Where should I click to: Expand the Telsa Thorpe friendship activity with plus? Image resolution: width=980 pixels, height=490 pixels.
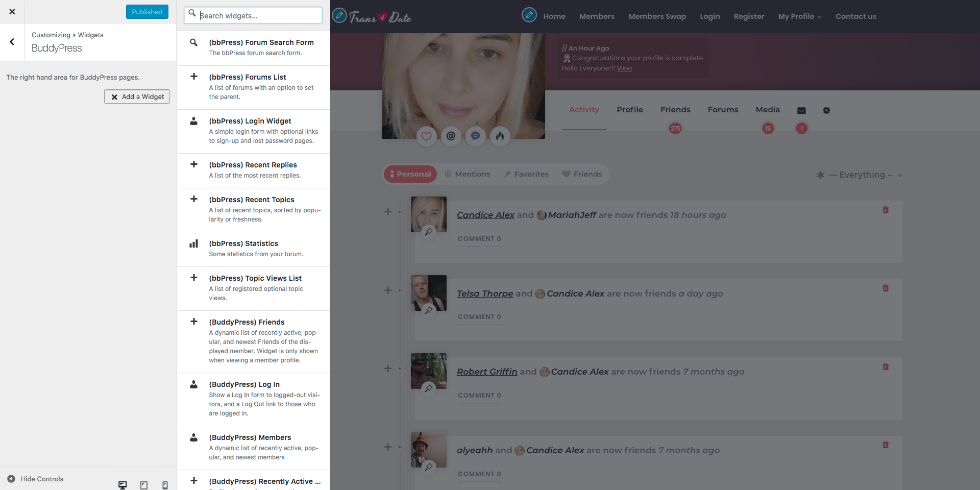click(x=388, y=290)
